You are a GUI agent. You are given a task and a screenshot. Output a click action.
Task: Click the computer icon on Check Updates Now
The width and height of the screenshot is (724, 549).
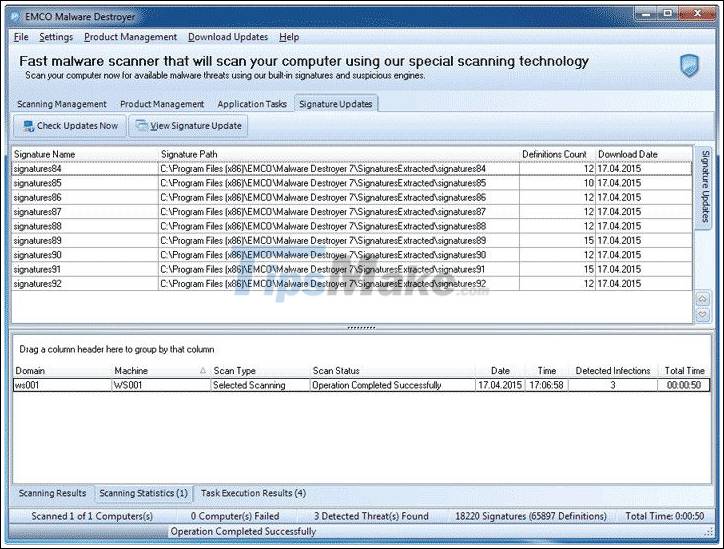click(x=29, y=126)
